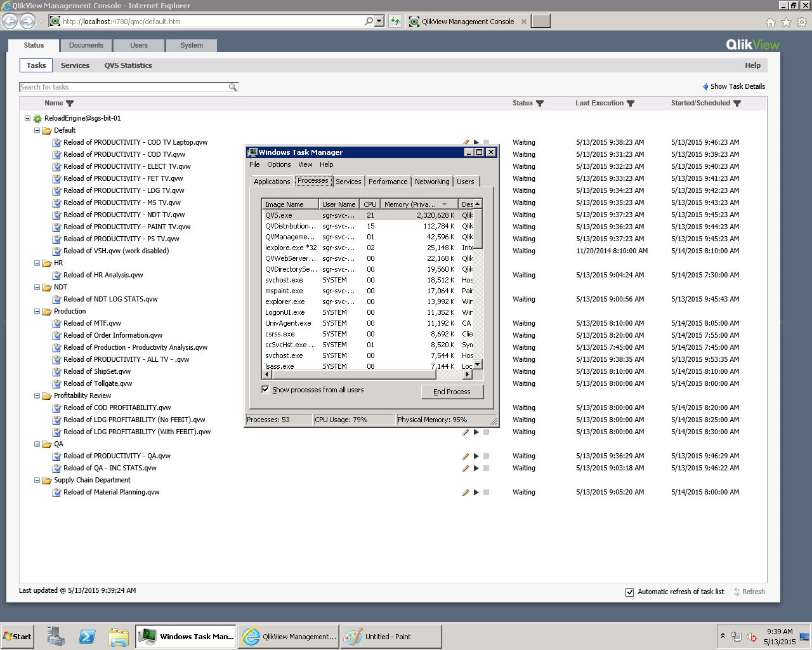Collapse the Production folder
The height and width of the screenshot is (650, 812).
(37, 311)
